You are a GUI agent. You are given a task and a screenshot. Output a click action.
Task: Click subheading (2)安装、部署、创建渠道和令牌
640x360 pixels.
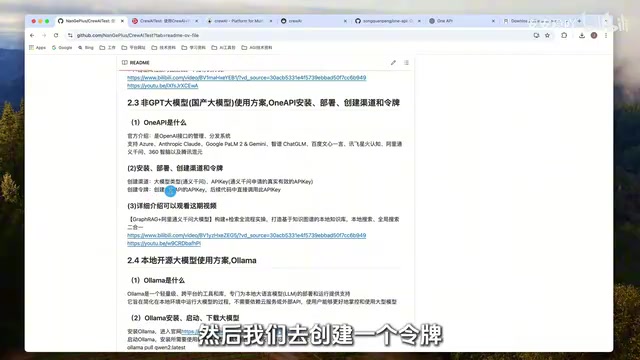(175, 168)
